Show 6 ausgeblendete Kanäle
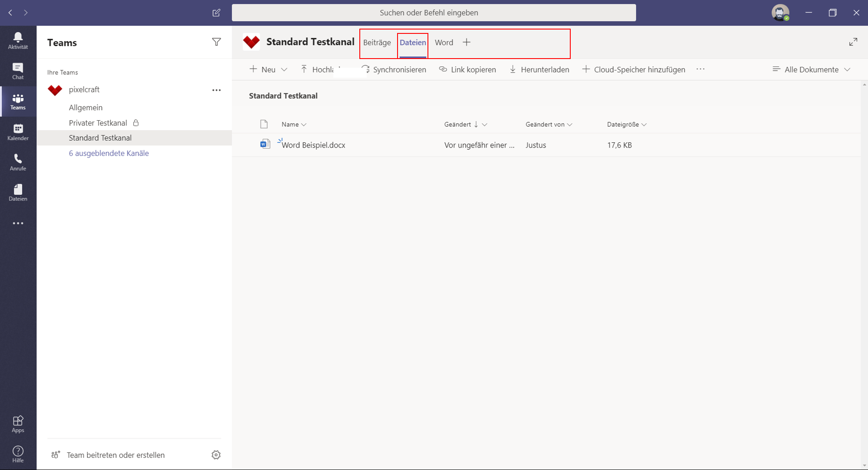This screenshot has width=868, height=470. coord(109,153)
